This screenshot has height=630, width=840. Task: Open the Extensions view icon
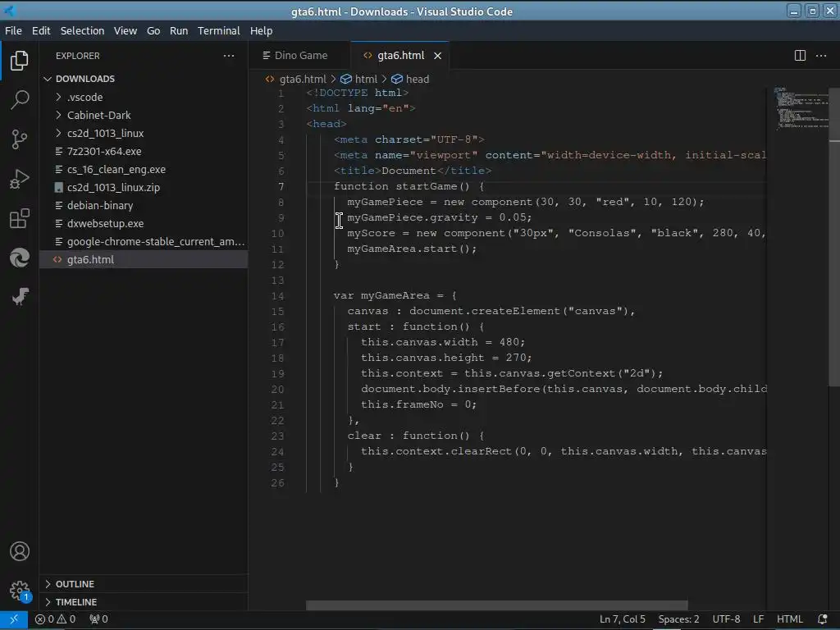pyautogui.click(x=20, y=218)
